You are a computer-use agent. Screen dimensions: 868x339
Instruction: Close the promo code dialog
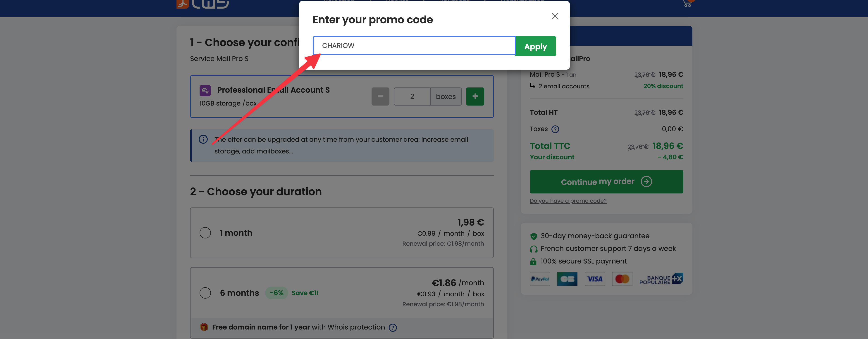[555, 16]
